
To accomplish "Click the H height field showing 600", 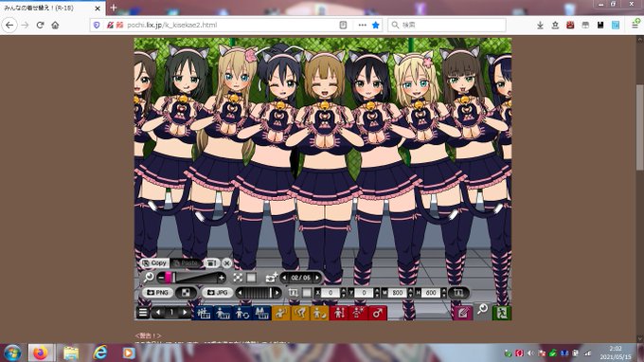I will click(430, 293).
